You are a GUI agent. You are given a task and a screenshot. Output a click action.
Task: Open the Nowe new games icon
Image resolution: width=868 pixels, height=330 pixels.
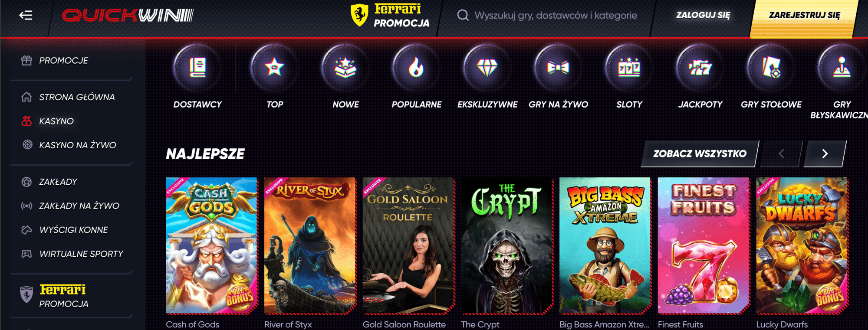345,68
